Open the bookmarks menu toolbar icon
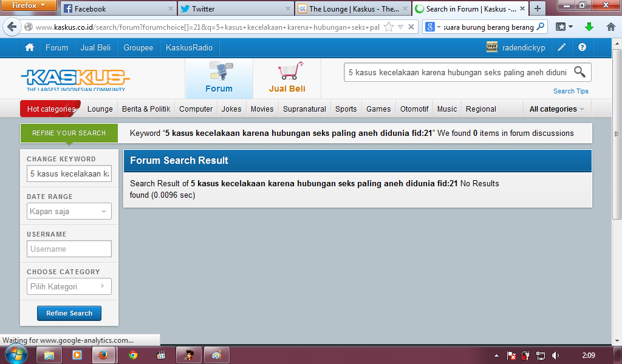 coord(564,27)
